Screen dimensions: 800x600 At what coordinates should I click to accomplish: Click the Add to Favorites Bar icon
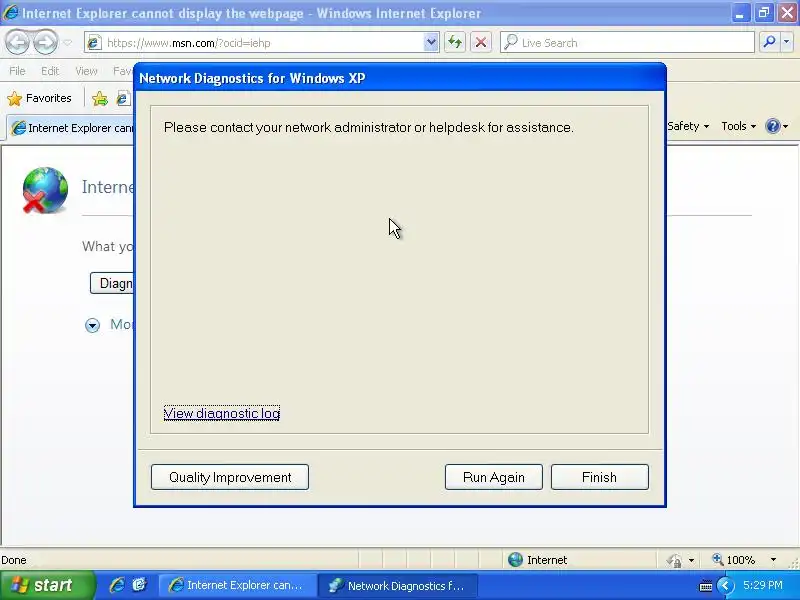click(x=100, y=98)
